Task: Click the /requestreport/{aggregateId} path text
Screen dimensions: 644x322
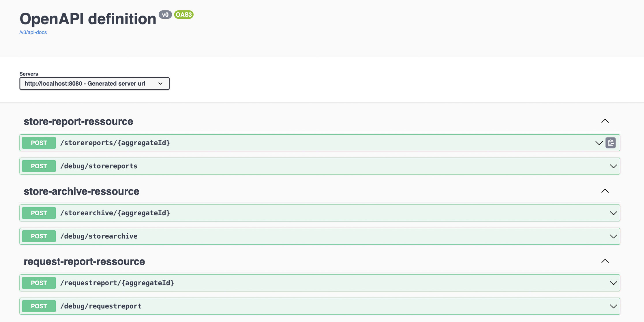Action: 117,283
